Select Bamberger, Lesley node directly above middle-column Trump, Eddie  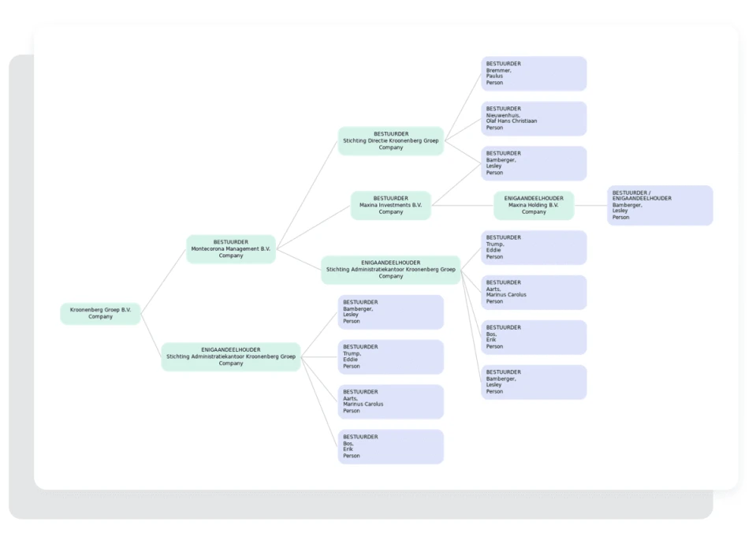[x=391, y=312]
